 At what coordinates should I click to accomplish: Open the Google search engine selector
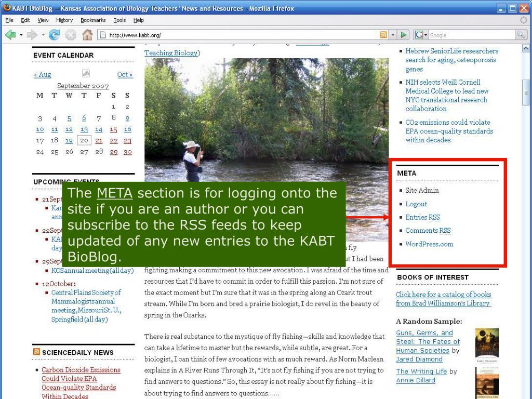click(x=421, y=35)
